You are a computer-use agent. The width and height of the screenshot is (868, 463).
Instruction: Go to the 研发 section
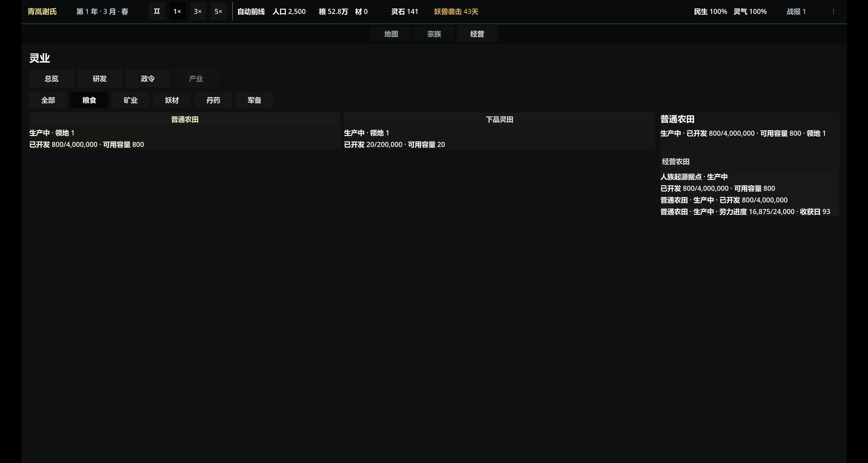(x=99, y=79)
